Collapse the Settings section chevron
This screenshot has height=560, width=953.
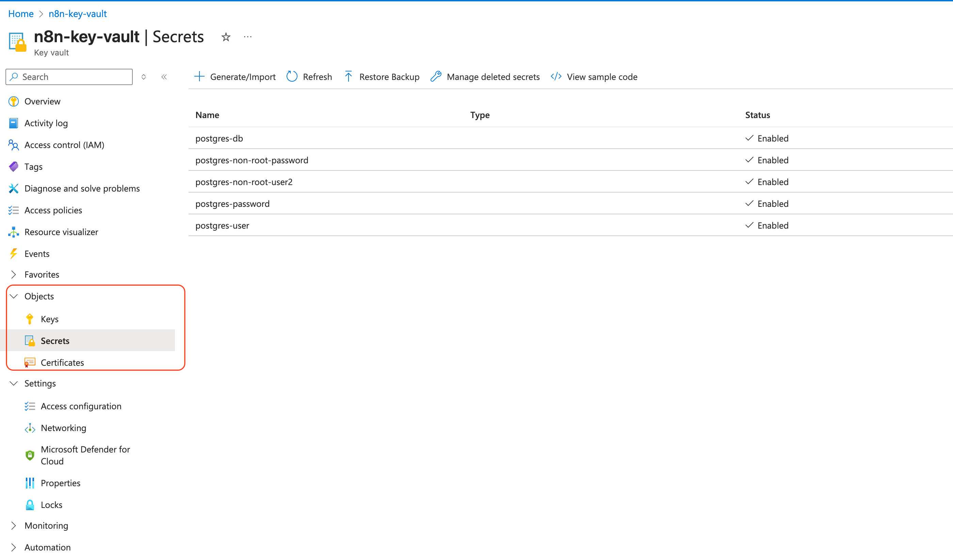pos(14,383)
